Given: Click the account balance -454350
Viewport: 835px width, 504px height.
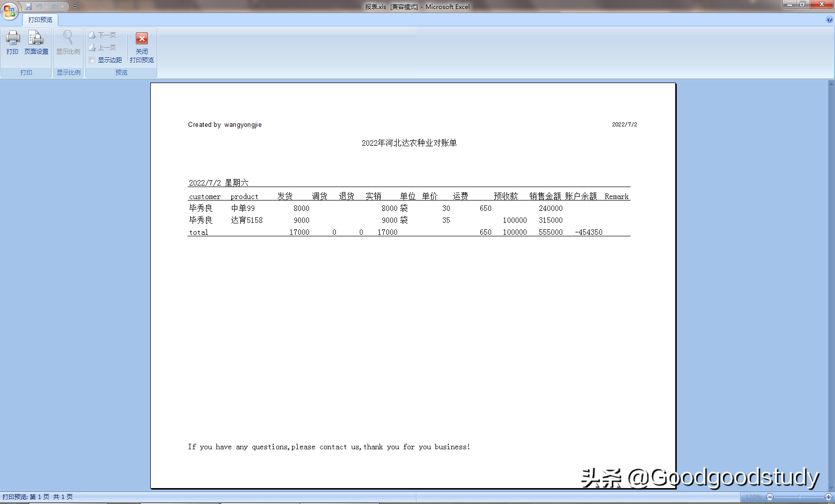Looking at the screenshot, I should point(589,232).
